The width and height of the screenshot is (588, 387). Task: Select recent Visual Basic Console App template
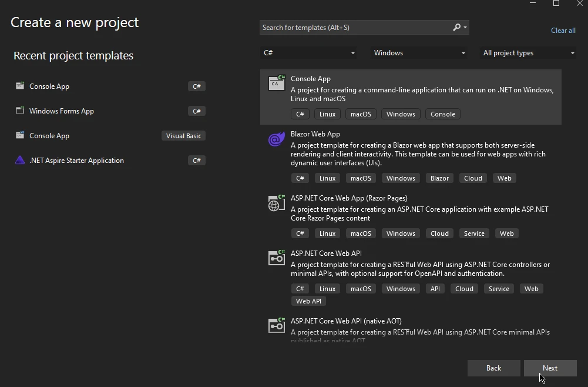pyautogui.click(x=49, y=136)
